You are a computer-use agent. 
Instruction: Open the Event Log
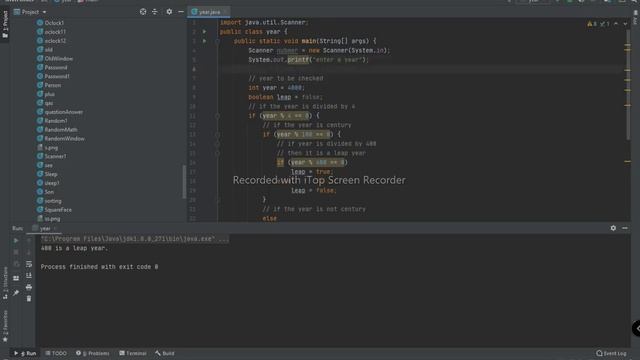click(x=611, y=353)
